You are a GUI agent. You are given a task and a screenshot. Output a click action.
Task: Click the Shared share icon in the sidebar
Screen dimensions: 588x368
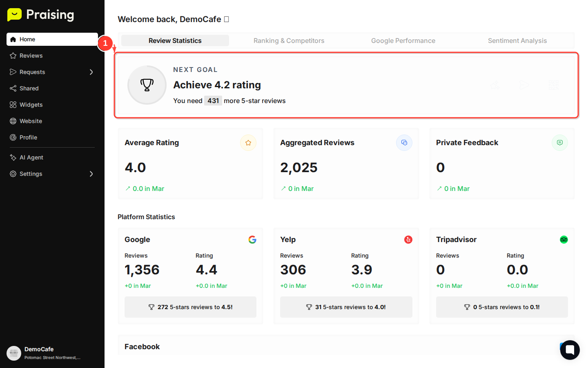point(13,88)
